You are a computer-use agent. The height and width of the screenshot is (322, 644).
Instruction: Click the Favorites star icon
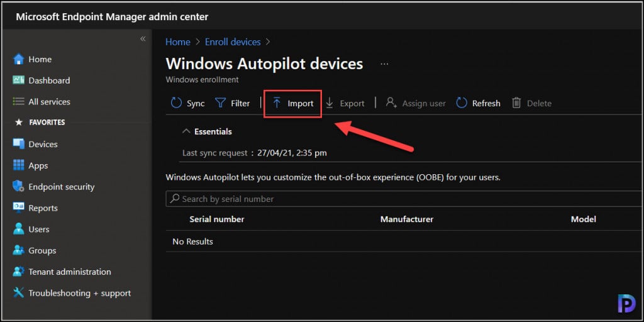pyautogui.click(x=18, y=123)
